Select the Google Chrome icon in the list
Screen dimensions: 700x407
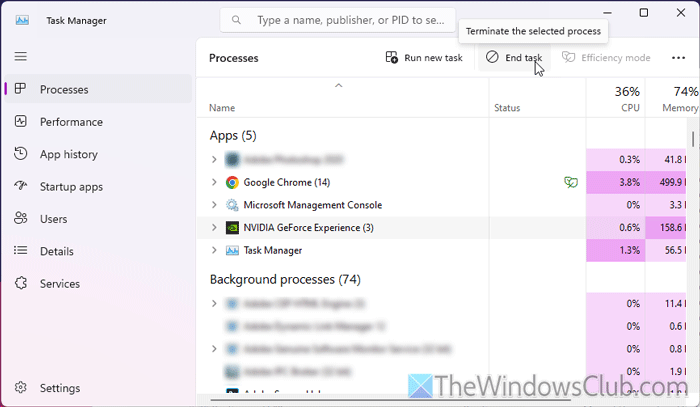click(232, 182)
